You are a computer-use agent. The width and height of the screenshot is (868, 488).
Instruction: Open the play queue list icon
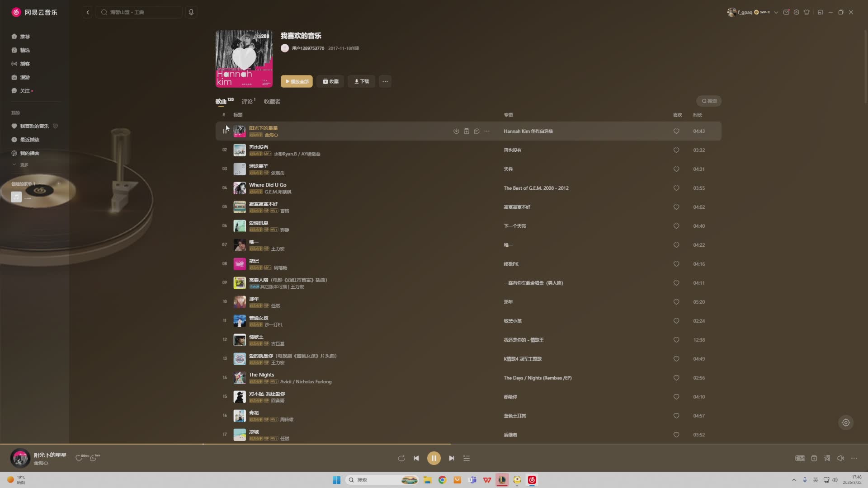click(467, 458)
